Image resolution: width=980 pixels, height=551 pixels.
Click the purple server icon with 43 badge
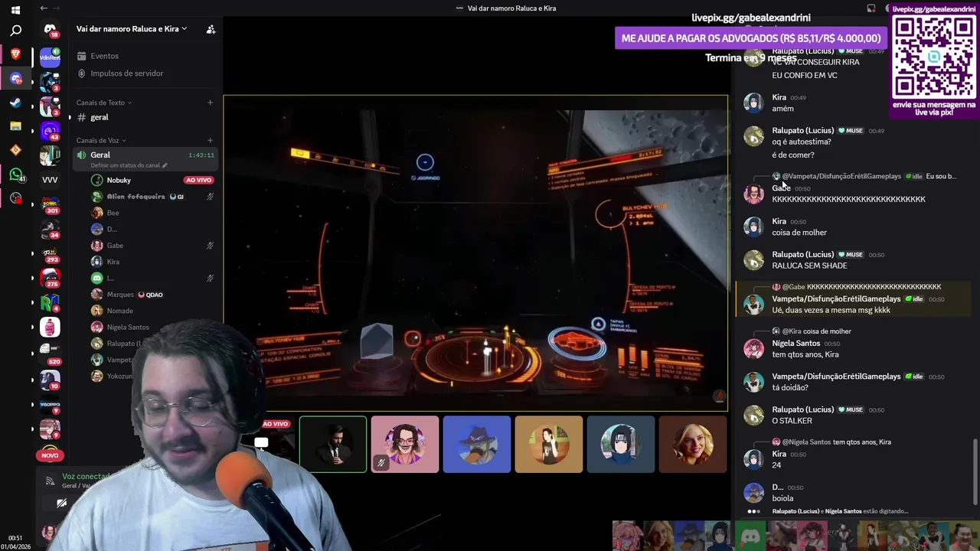[50, 131]
